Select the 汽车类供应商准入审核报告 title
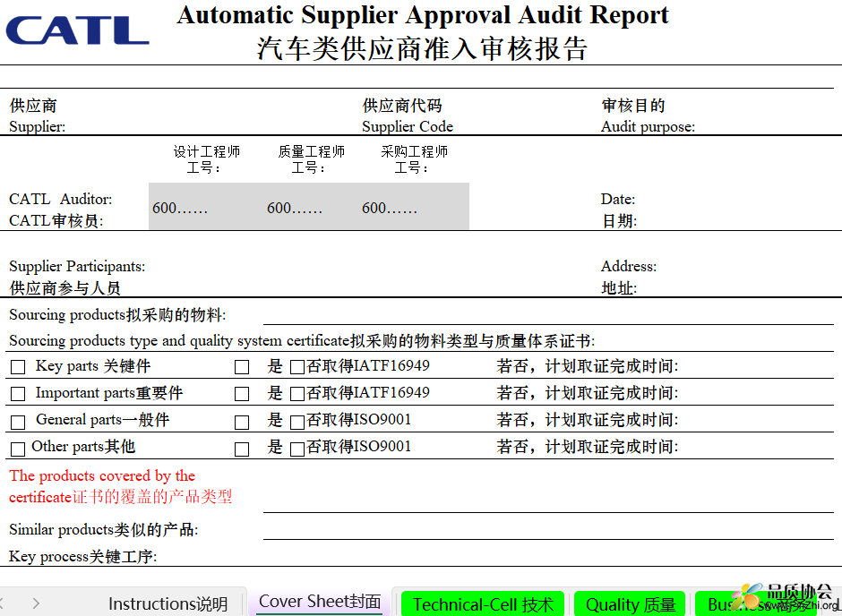The width and height of the screenshot is (842, 616). 422,48
